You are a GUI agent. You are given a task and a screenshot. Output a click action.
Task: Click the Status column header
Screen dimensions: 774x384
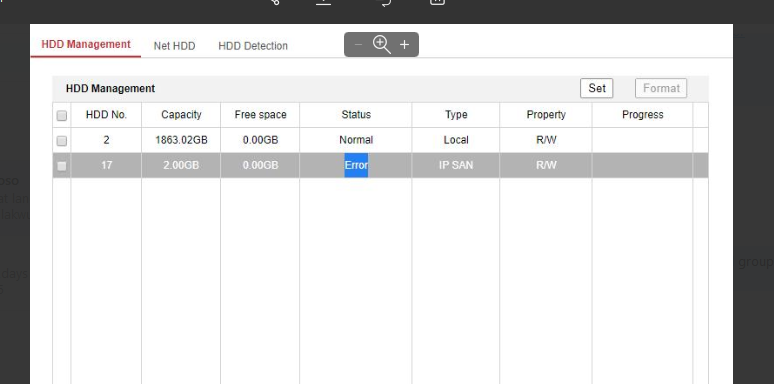tap(356, 115)
